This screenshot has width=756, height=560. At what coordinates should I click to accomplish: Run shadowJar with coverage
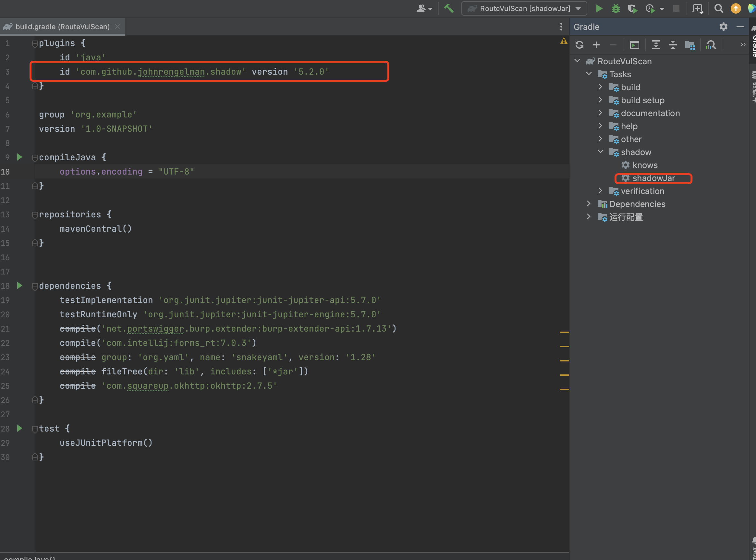633,8
